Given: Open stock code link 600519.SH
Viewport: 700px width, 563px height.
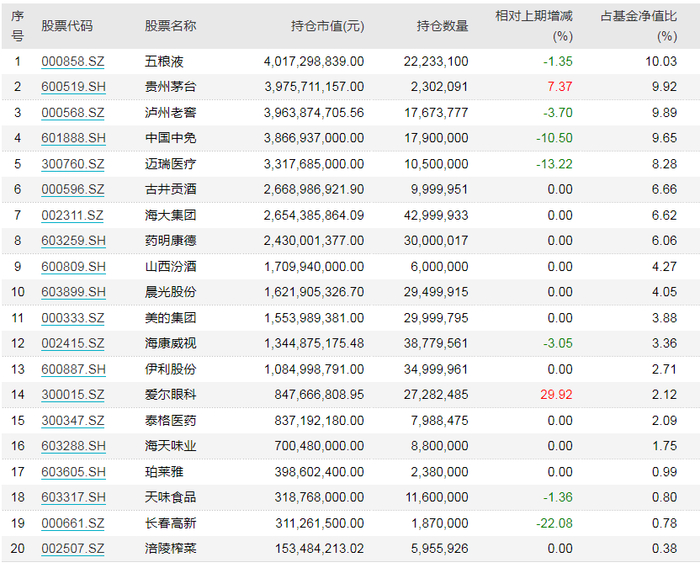Looking at the screenshot, I should tap(74, 87).
